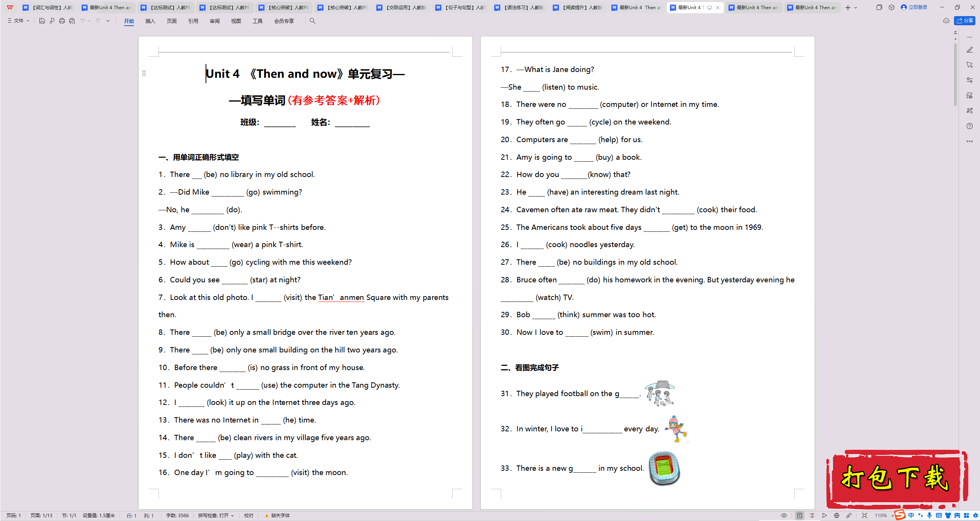This screenshot has height=521, width=980.
Task: Click the 分享 share button
Action: 965,21
